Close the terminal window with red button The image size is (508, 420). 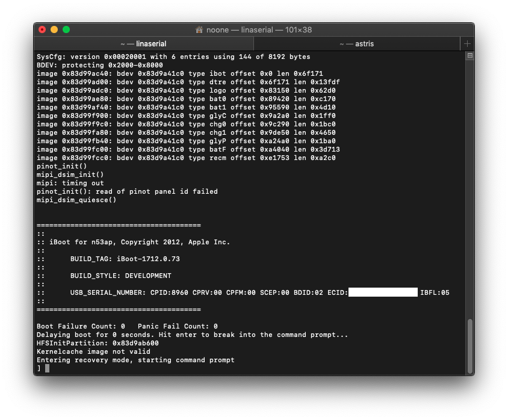click(x=42, y=30)
